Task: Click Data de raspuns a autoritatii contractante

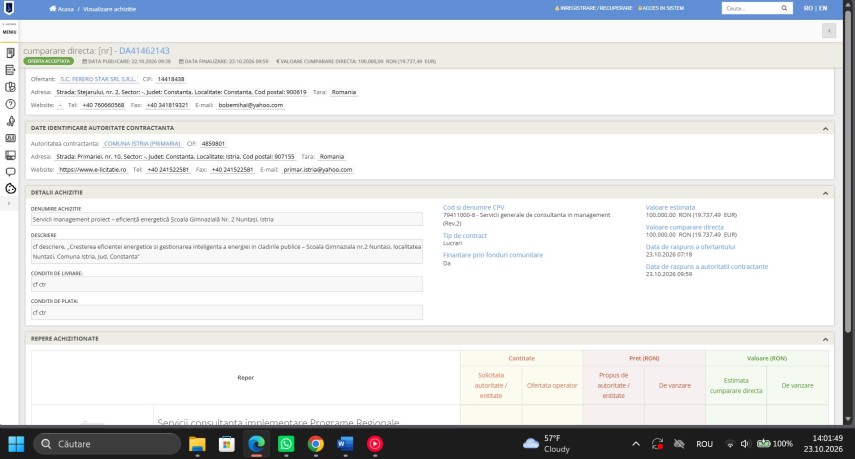Action: 707,267
